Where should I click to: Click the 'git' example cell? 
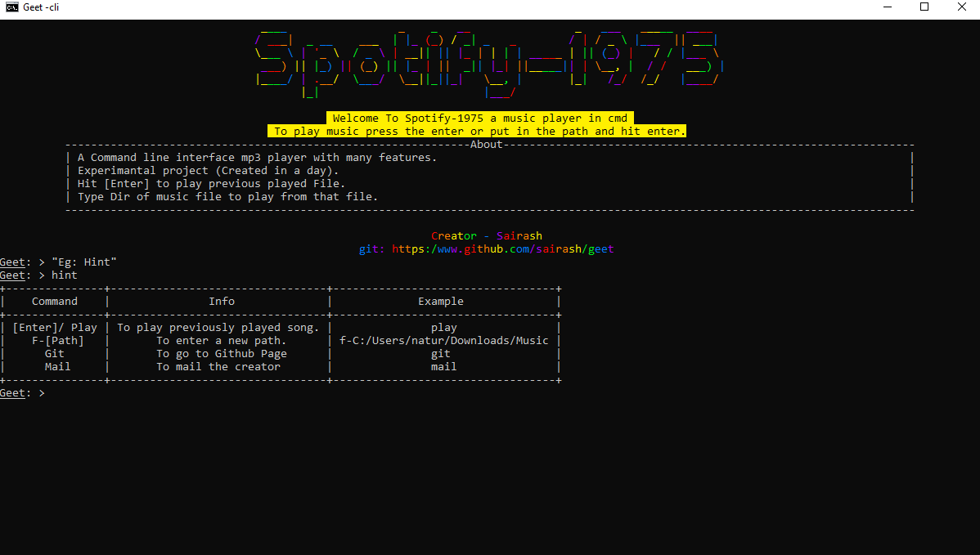tap(441, 354)
